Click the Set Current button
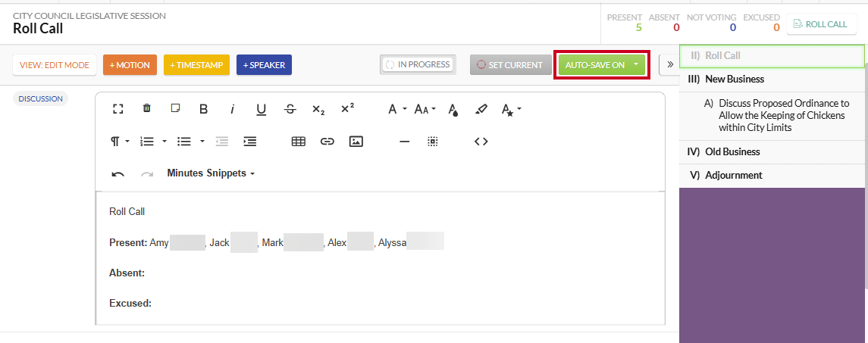The width and height of the screenshot is (868, 343). 510,64
